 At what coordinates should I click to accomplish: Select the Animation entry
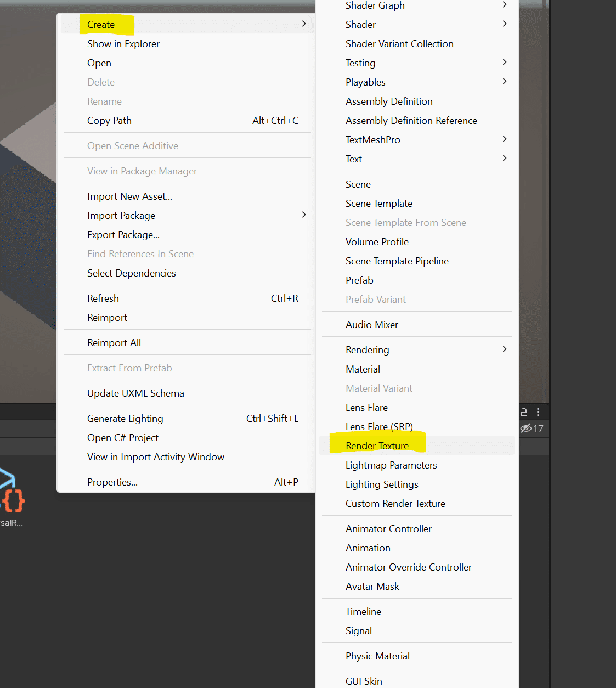[x=417, y=548]
